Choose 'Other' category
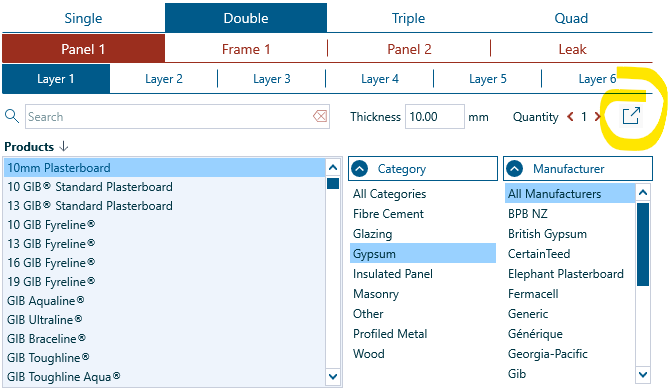Viewport: 669px width, 391px height. 423,314
